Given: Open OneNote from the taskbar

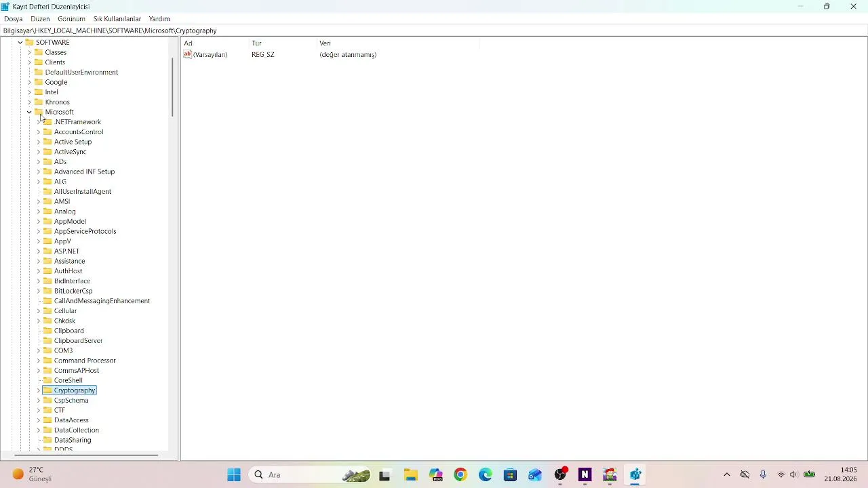Looking at the screenshot, I should click(x=585, y=474).
